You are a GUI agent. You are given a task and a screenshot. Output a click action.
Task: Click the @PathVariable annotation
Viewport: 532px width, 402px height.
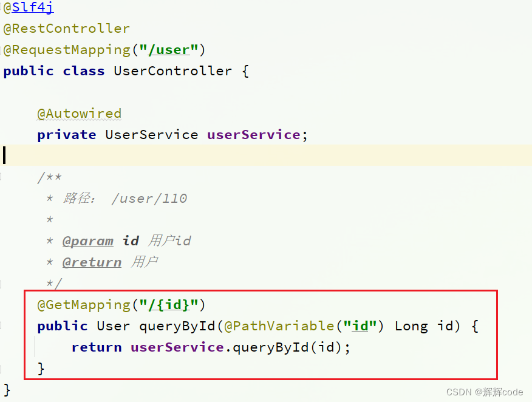click(279, 326)
